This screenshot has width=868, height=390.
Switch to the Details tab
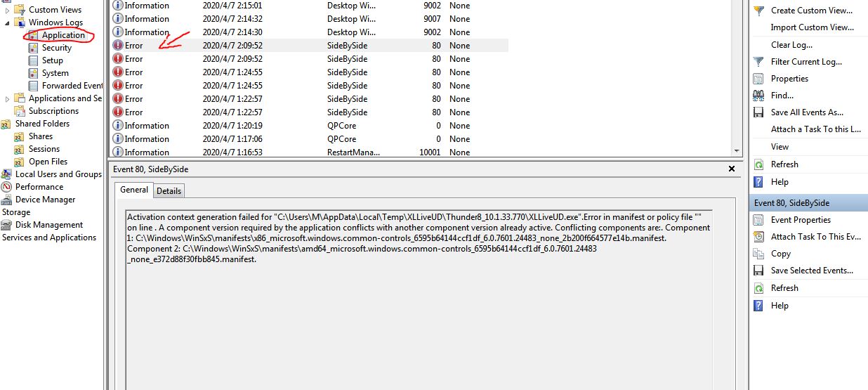click(x=169, y=190)
